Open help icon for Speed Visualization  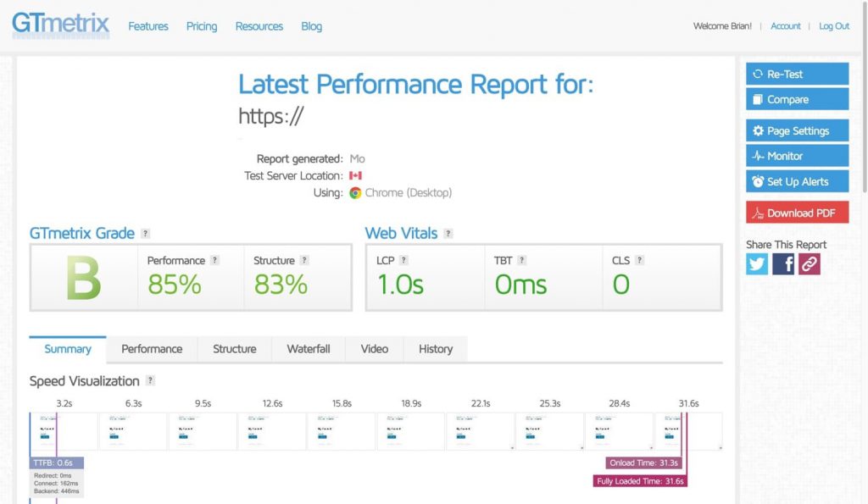150,380
